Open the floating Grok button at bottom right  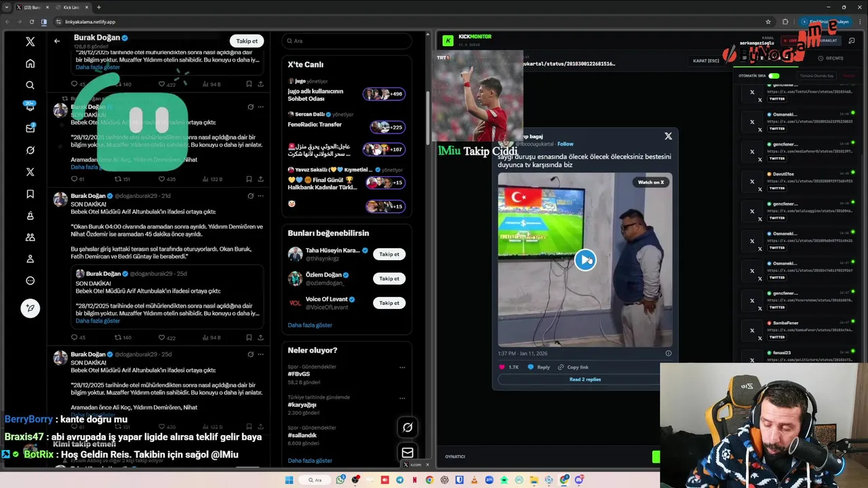[x=408, y=427]
